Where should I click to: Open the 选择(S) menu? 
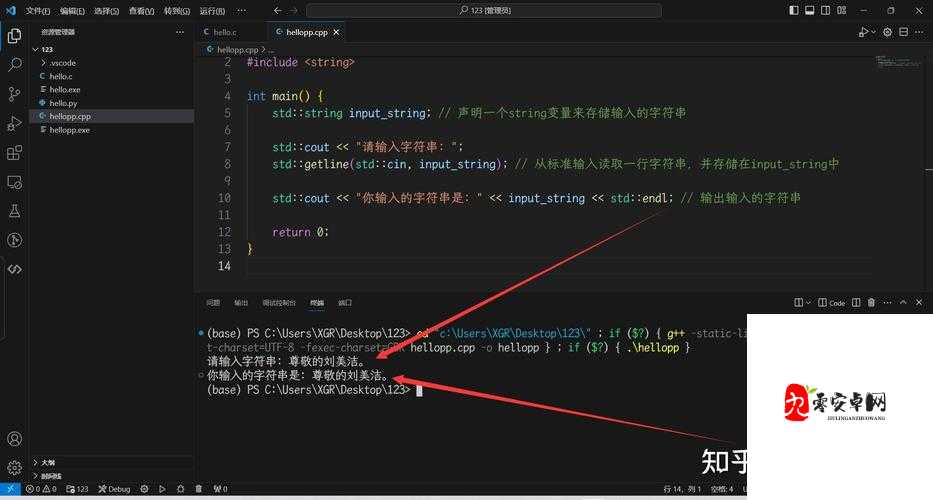(107, 11)
